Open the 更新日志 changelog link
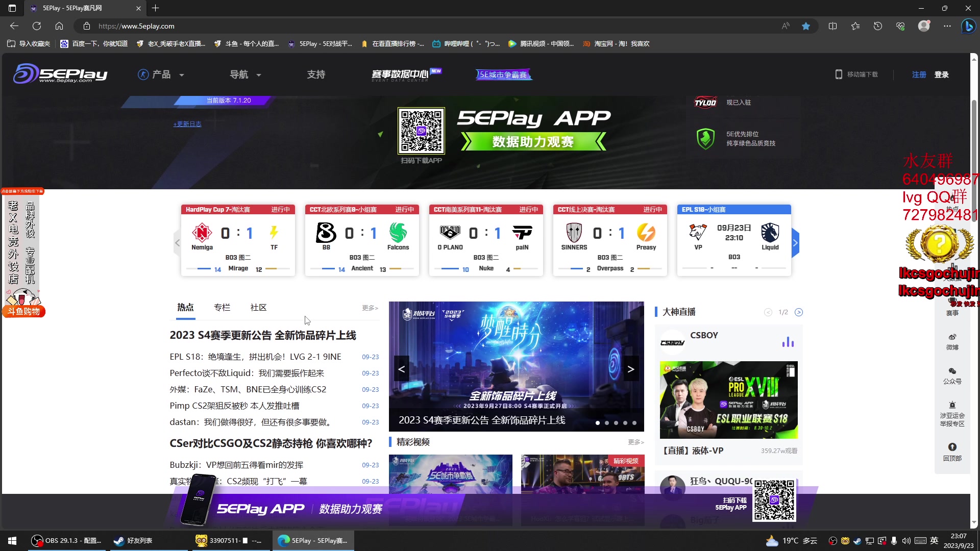 pyautogui.click(x=187, y=124)
